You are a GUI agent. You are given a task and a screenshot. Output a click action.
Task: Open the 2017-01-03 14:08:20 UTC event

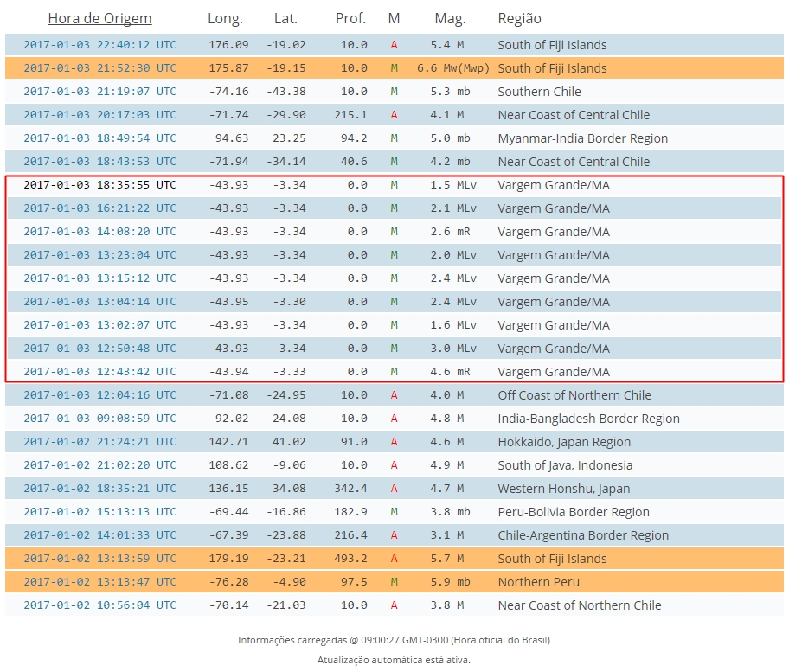click(99, 232)
